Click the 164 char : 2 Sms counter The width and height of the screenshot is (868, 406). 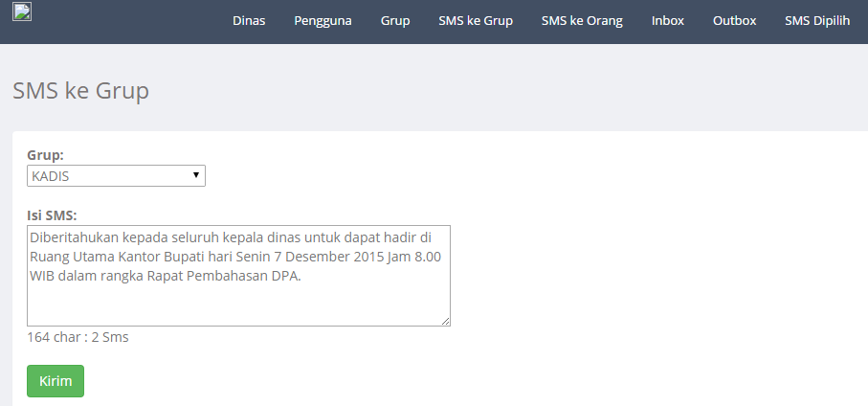[x=78, y=337]
